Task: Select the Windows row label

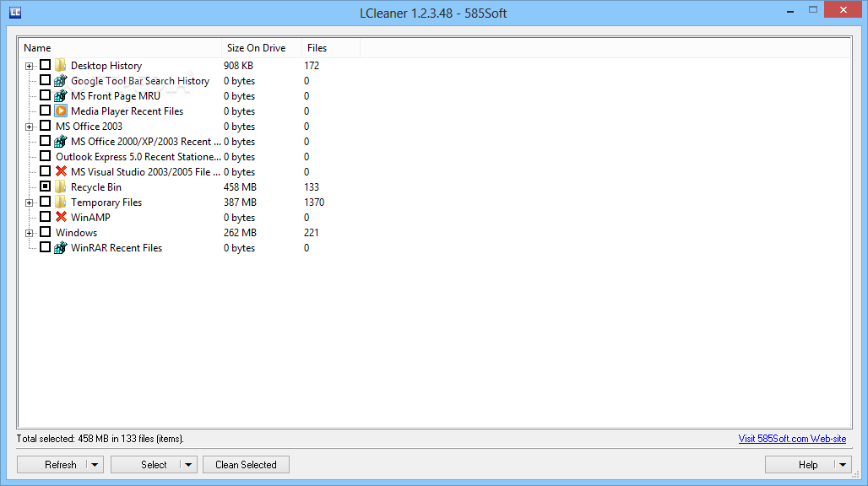Action: (76, 233)
